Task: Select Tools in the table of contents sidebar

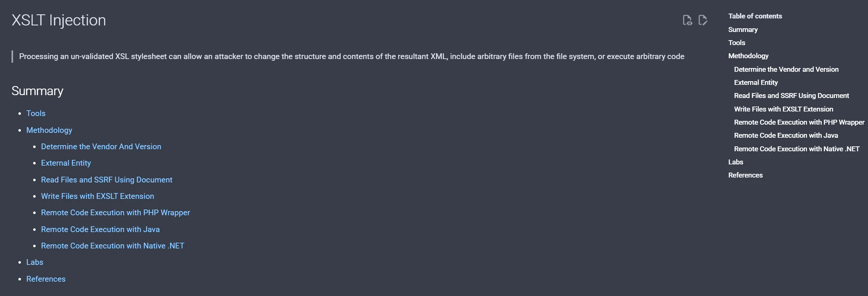Action: [x=737, y=43]
